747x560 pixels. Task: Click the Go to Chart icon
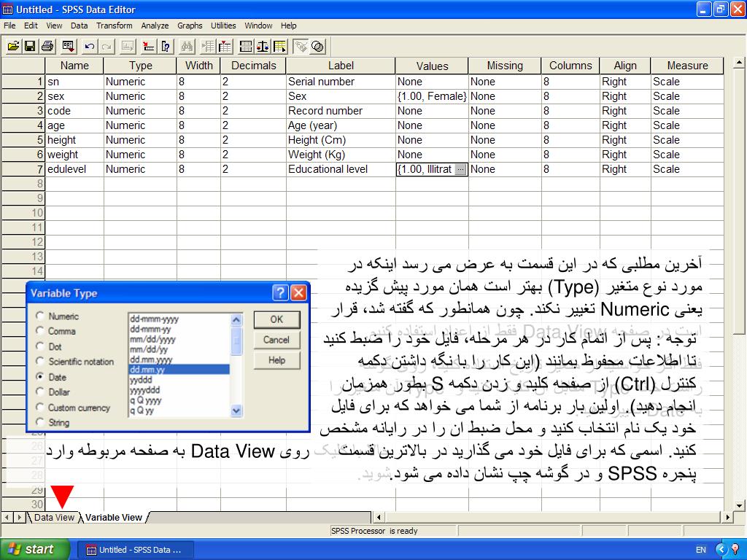click(127, 46)
